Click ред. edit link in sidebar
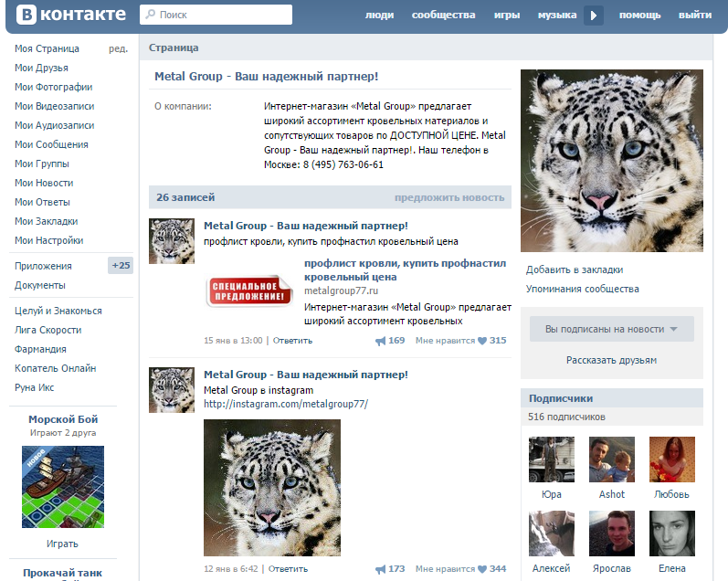Image resolution: width=728 pixels, height=581 pixels. (x=119, y=48)
